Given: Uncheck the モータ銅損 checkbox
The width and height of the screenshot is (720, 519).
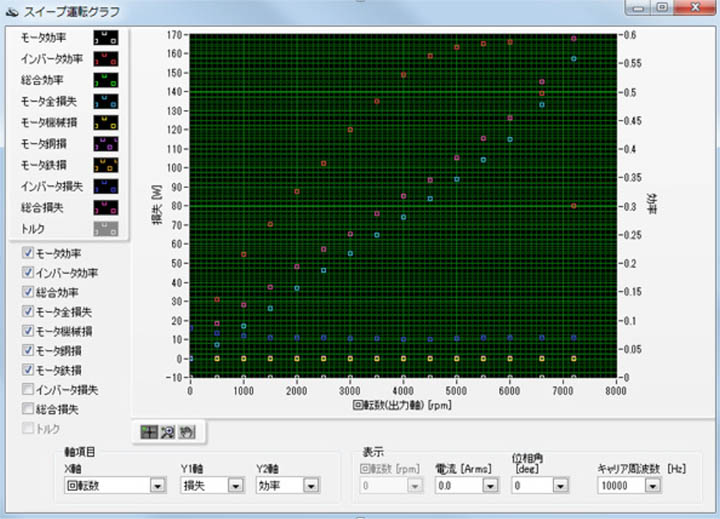Looking at the screenshot, I should click(x=28, y=350).
